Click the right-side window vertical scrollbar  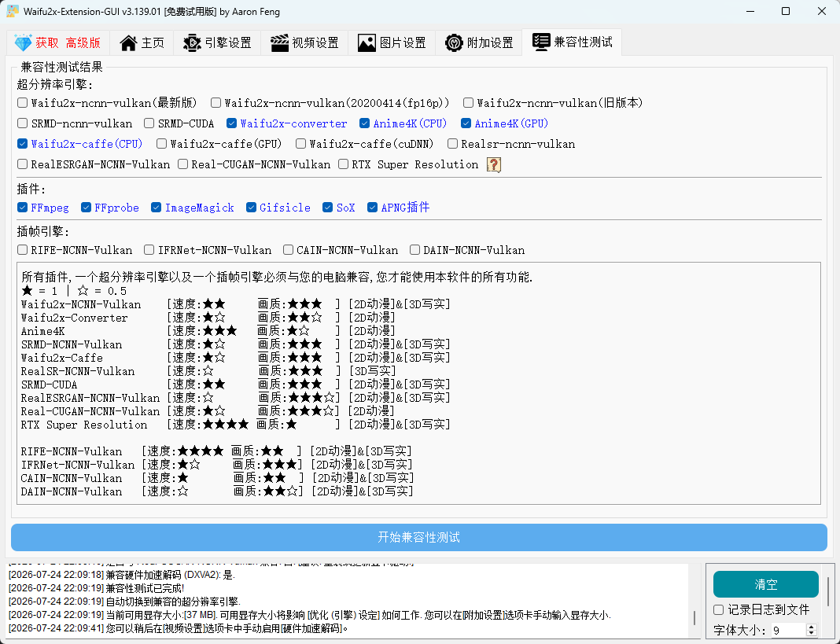point(829,591)
